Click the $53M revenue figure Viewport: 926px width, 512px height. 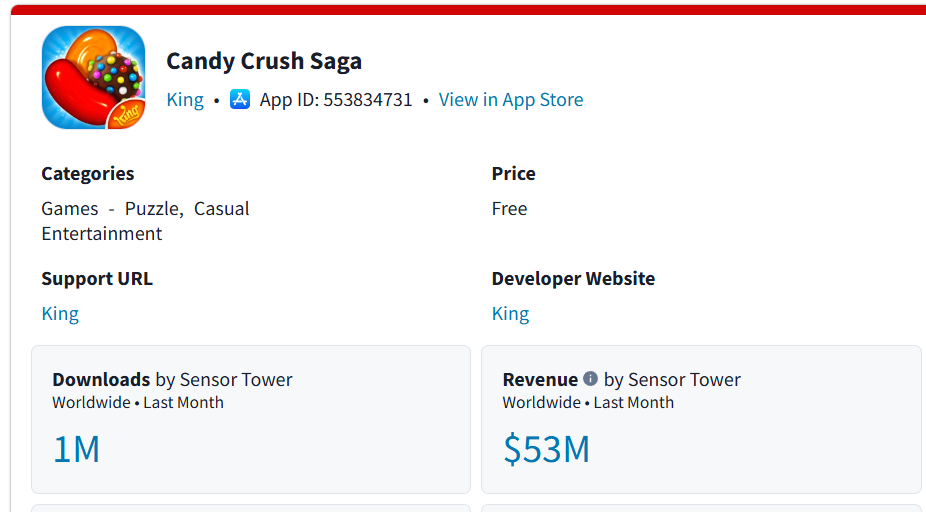[x=546, y=450]
